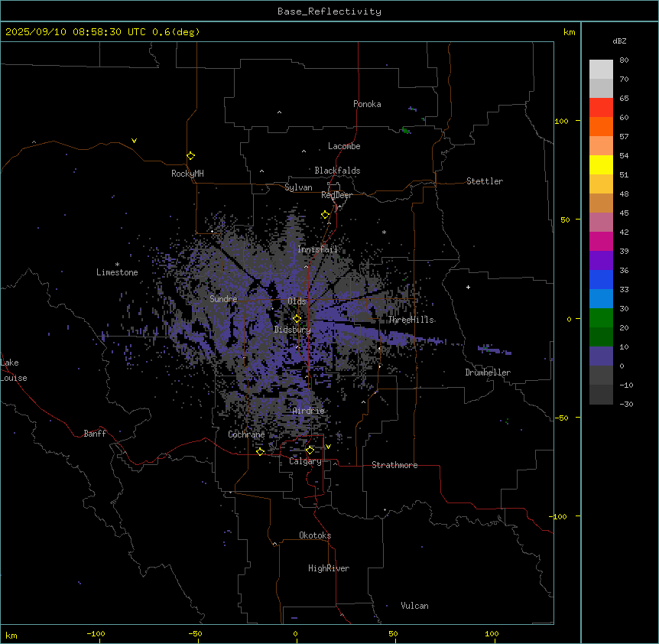Click the HighRiver label

(x=329, y=568)
